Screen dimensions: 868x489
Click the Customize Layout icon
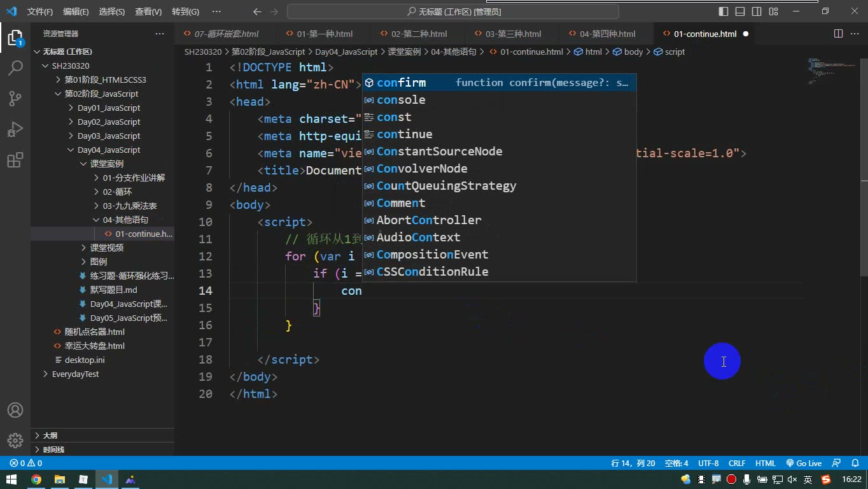tap(773, 11)
